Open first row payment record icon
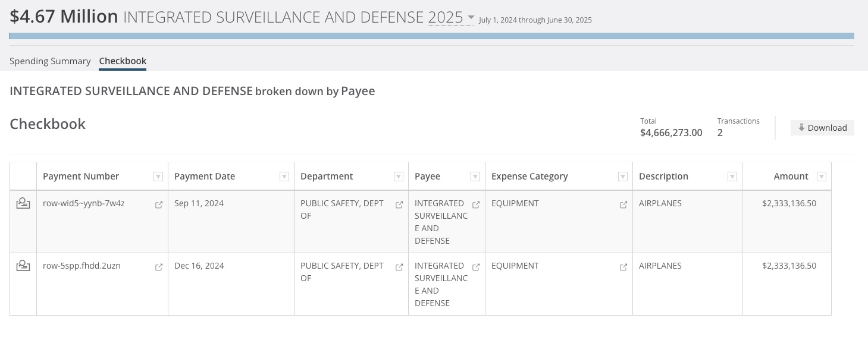The image size is (868, 359). click(x=23, y=204)
